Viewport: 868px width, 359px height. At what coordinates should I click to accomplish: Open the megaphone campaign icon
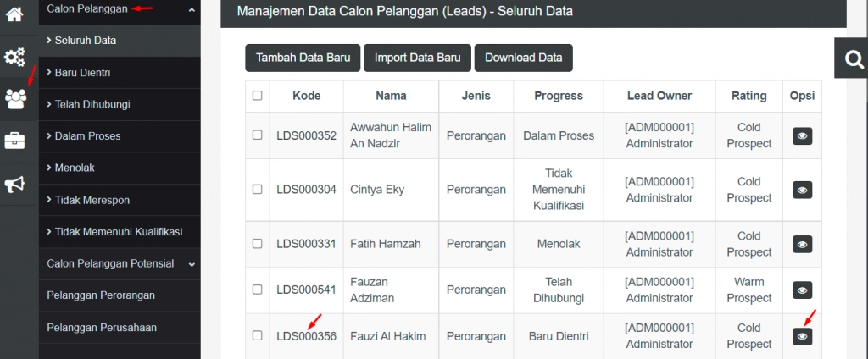coord(14,185)
